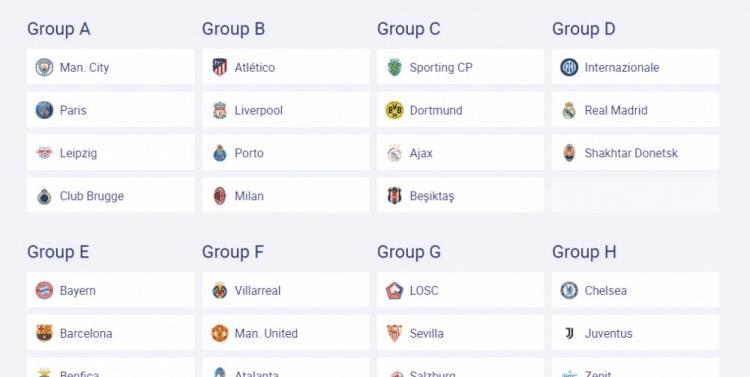Click the Atlético club crest icon
The height and width of the screenshot is (377, 750).
220,67
